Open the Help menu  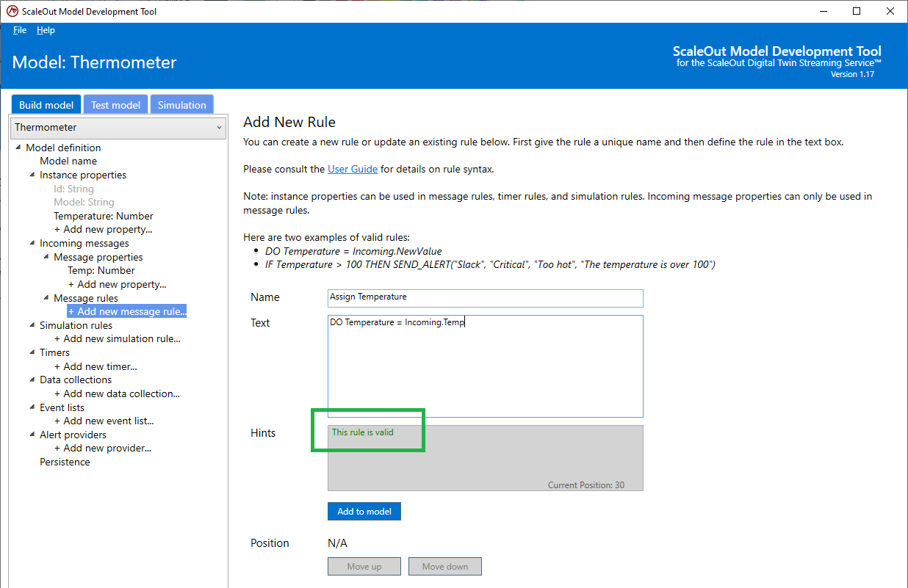[x=46, y=30]
